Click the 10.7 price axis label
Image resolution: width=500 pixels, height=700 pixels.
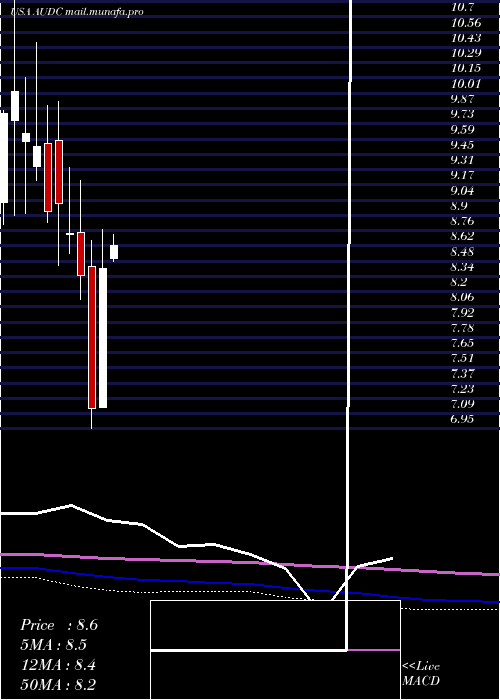pyautogui.click(x=462, y=7)
